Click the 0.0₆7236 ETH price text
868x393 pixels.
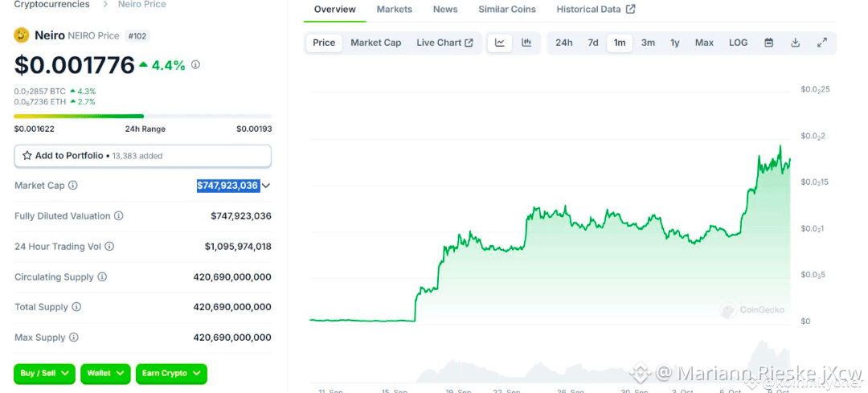click(x=40, y=102)
